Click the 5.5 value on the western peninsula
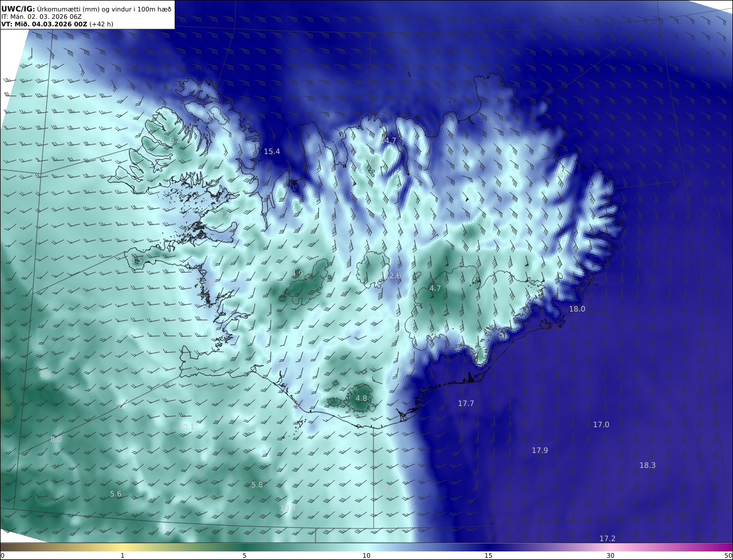The image size is (733, 560). [136, 261]
